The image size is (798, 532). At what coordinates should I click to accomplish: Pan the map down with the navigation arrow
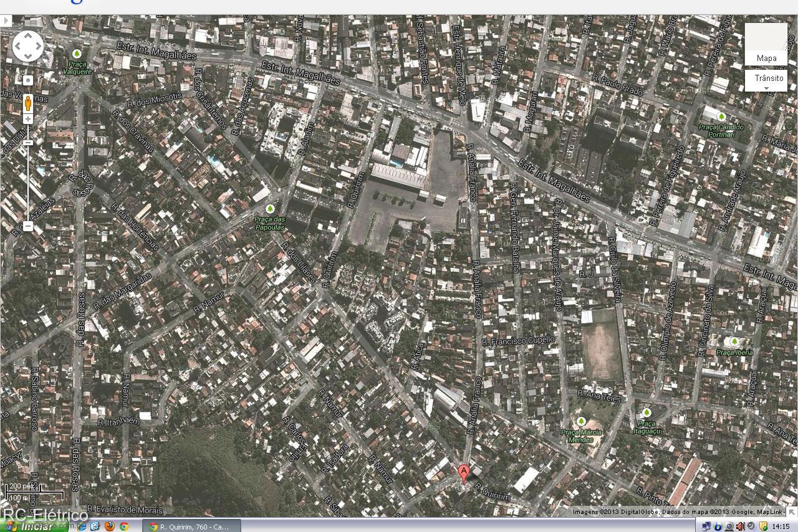28,56
